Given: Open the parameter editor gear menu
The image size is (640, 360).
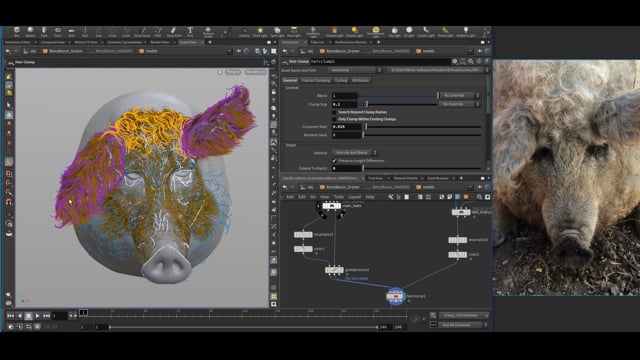Looking at the screenshot, I should 455,61.
